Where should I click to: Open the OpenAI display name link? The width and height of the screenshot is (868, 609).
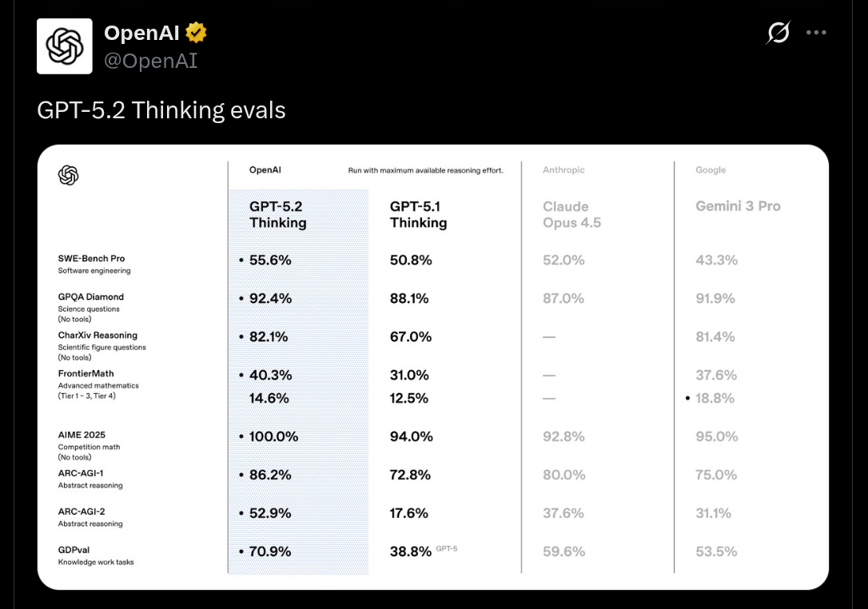(x=142, y=33)
